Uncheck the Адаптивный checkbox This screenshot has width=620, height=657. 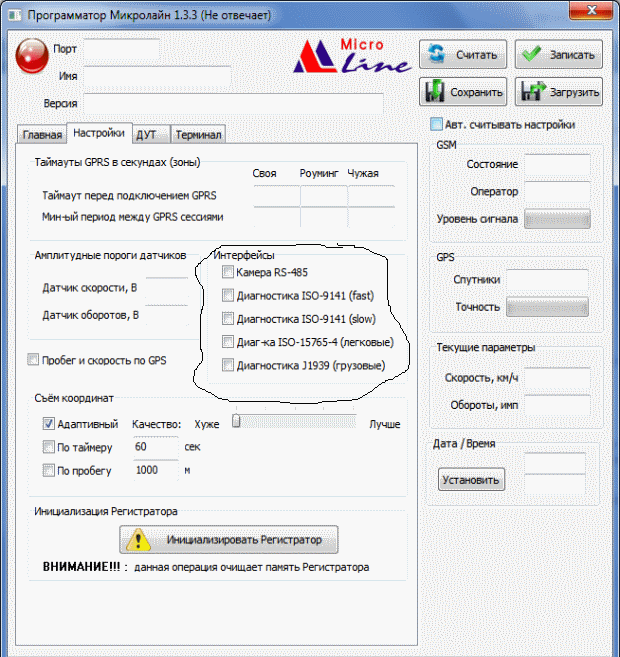(49, 424)
